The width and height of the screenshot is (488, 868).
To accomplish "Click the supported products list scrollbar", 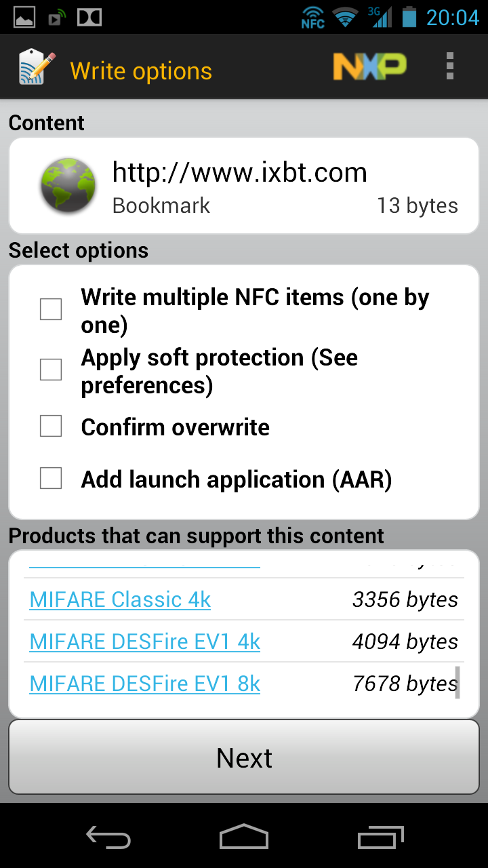I will pos(457,682).
